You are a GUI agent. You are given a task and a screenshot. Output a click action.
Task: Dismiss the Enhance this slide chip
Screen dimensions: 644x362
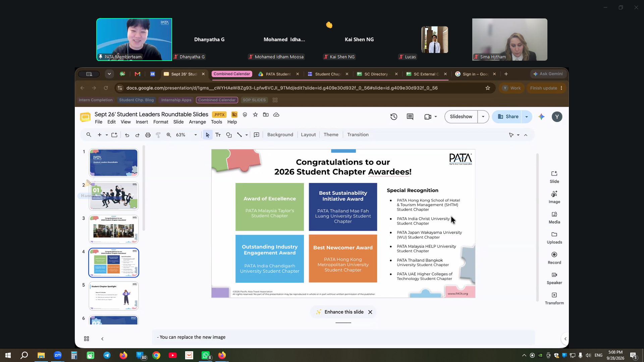click(x=370, y=312)
